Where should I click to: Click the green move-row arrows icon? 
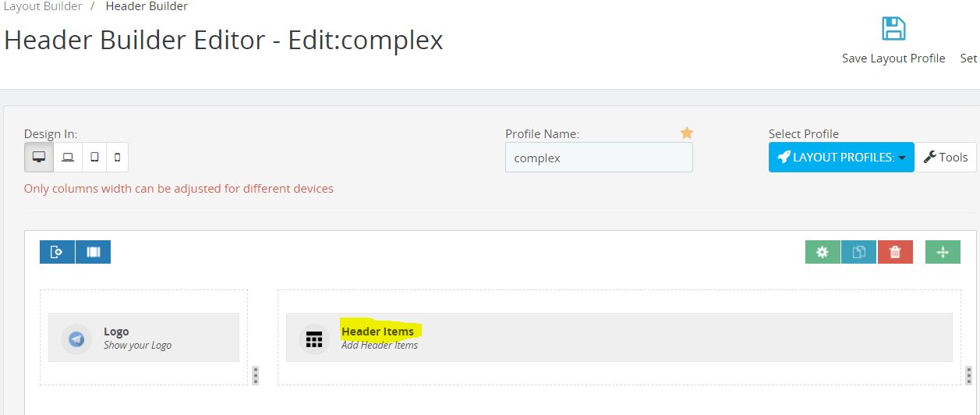coord(943,252)
